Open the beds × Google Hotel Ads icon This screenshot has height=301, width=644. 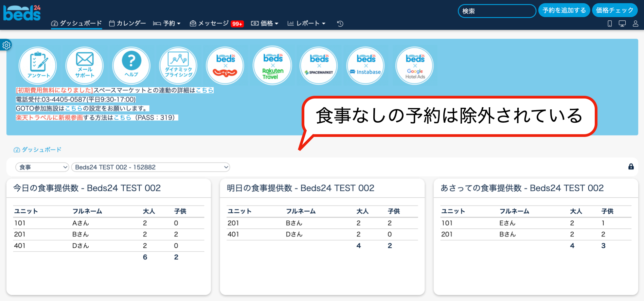415,65
